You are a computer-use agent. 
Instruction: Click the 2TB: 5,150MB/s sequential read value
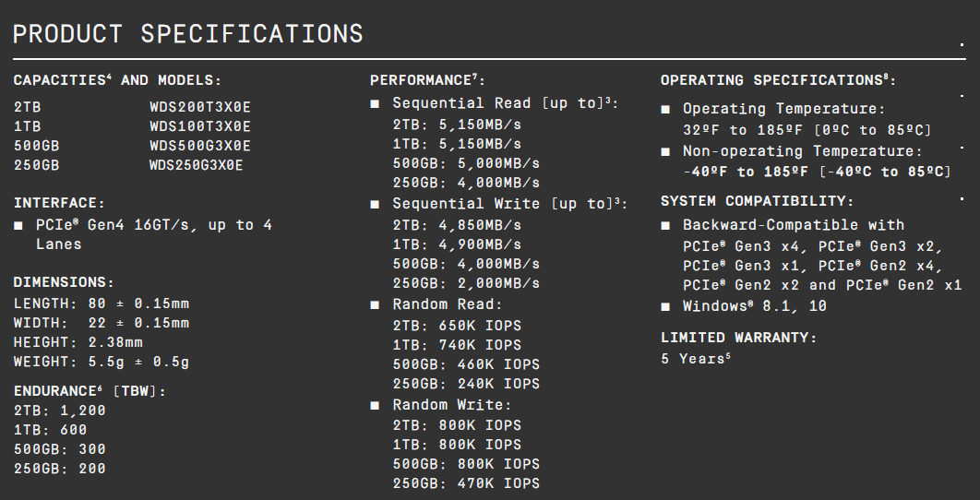click(457, 125)
